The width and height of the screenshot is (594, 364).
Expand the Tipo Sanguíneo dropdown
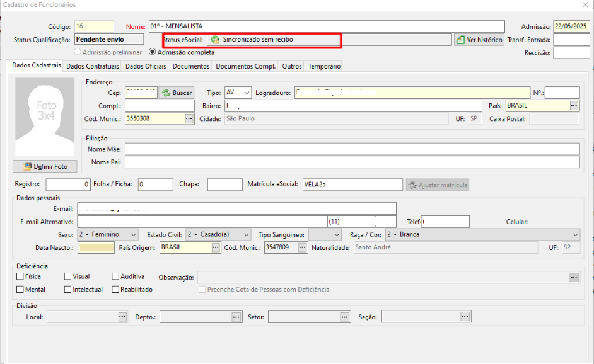[x=337, y=235]
